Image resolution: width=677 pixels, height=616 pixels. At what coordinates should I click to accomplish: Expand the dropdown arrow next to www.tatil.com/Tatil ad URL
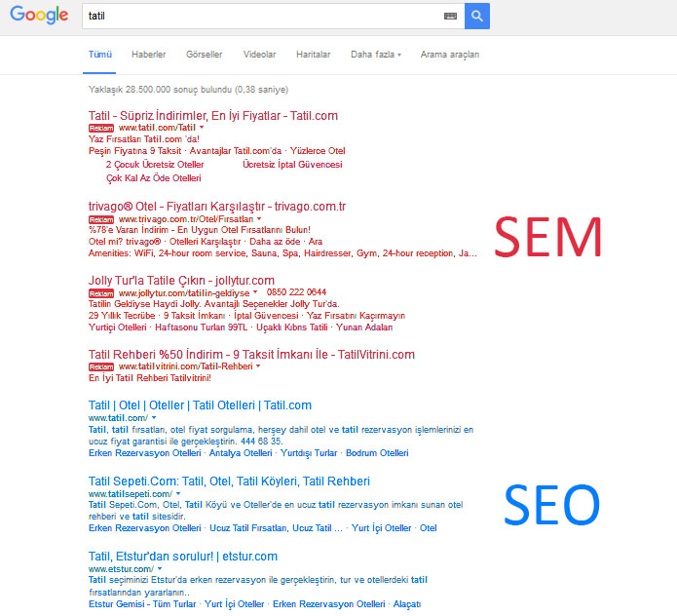(x=202, y=128)
